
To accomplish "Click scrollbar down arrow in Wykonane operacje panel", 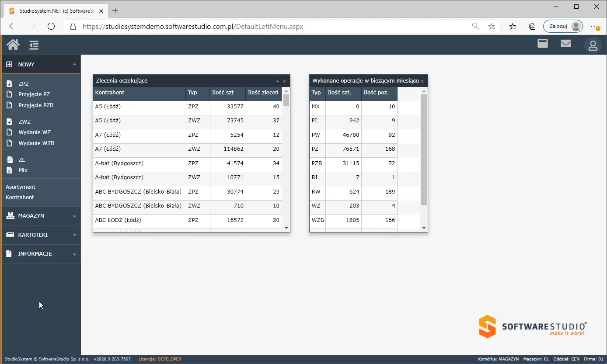I will click(424, 228).
